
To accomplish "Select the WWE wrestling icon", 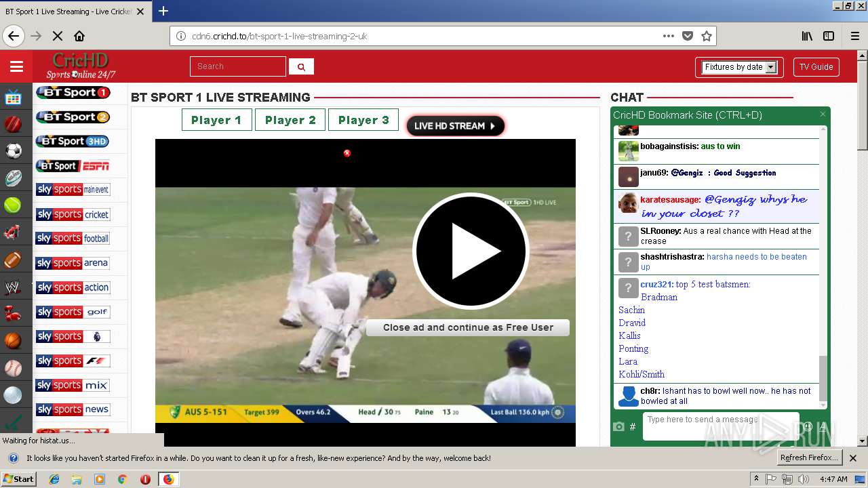I will tap(13, 287).
